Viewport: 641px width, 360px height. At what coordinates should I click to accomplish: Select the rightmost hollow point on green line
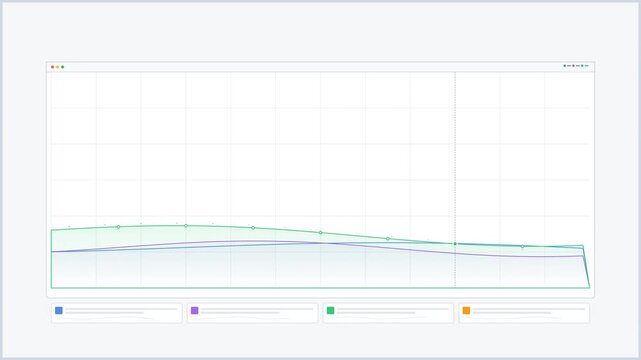pos(522,246)
